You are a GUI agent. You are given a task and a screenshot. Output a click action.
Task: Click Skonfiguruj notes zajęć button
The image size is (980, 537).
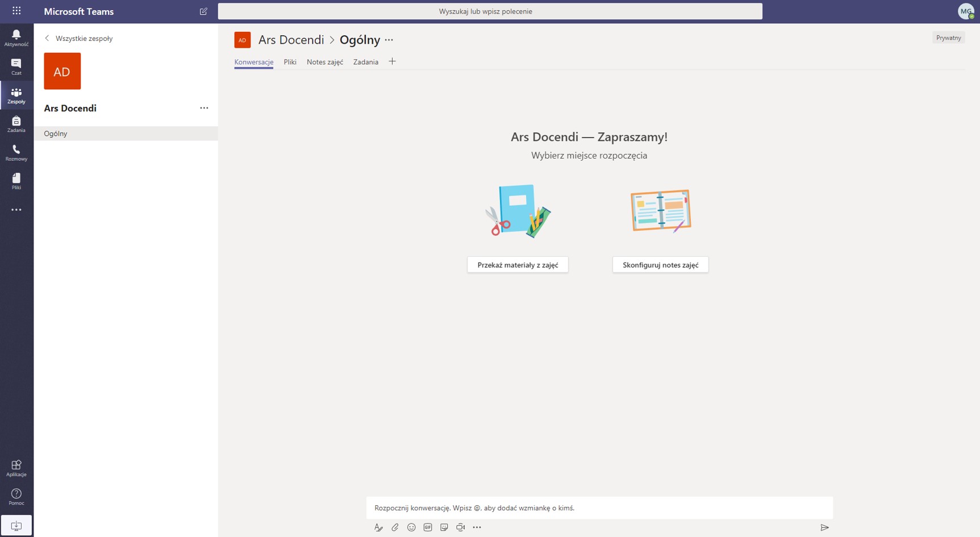tap(661, 265)
